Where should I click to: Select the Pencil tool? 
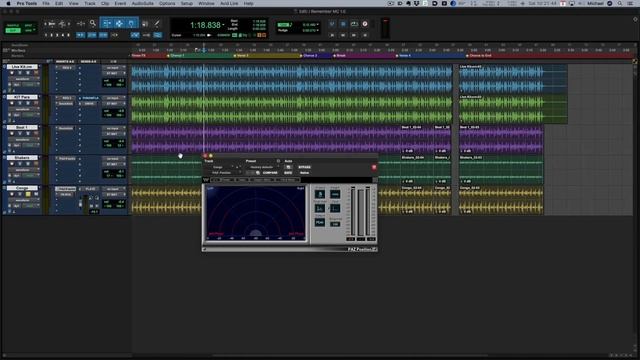click(157, 23)
